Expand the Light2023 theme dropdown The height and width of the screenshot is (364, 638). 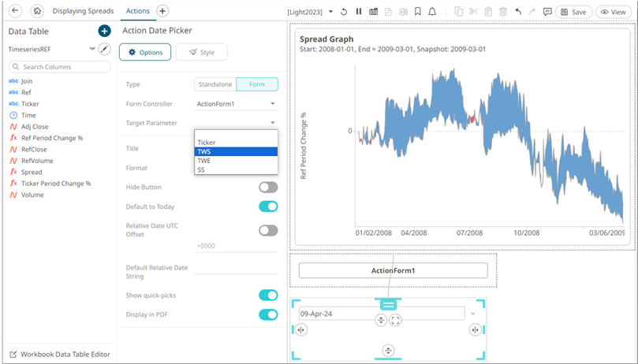[330, 12]
